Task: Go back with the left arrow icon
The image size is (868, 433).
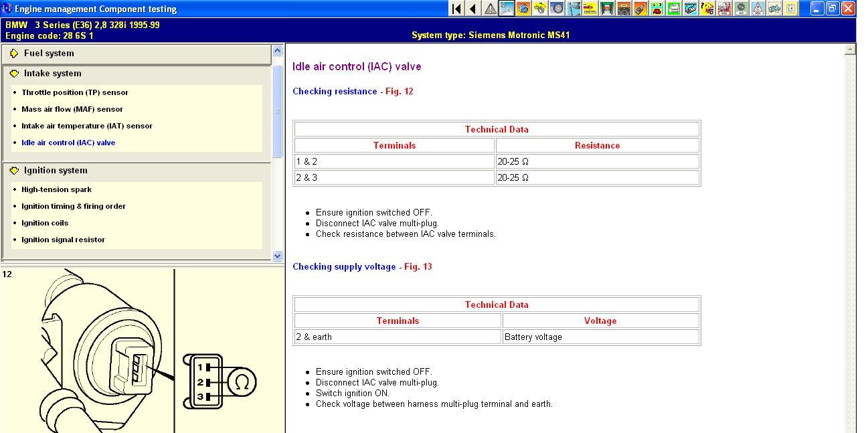Action: (473, 9)
